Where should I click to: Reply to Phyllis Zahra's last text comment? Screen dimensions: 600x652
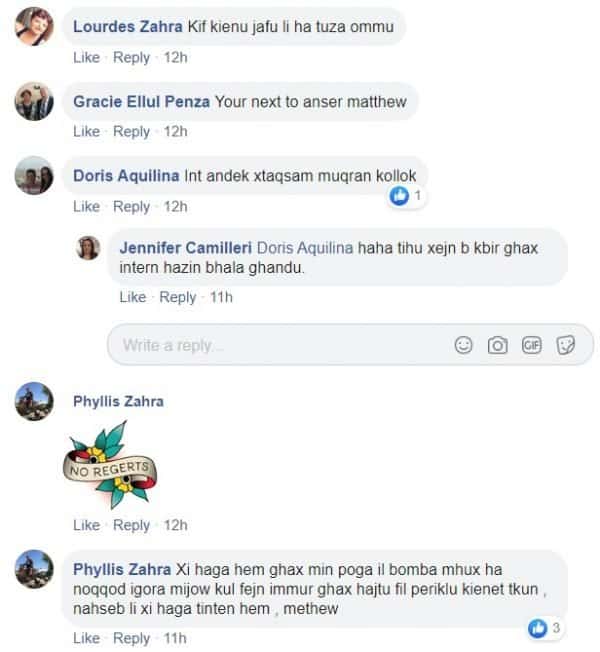(131, 638)
